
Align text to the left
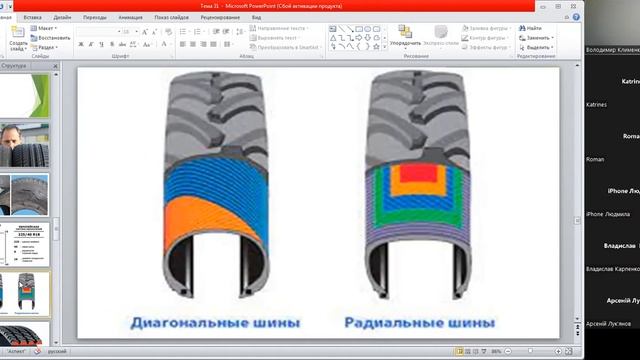183,44
